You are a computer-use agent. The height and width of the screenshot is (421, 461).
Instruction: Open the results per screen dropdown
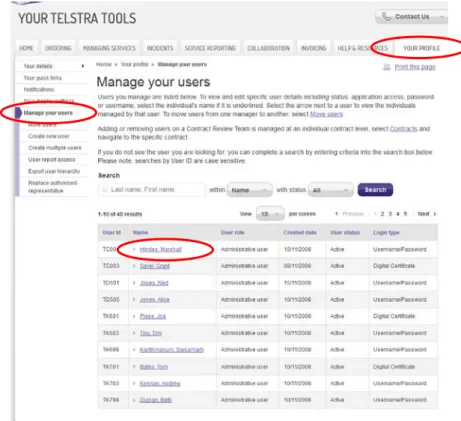click(270, 214)
